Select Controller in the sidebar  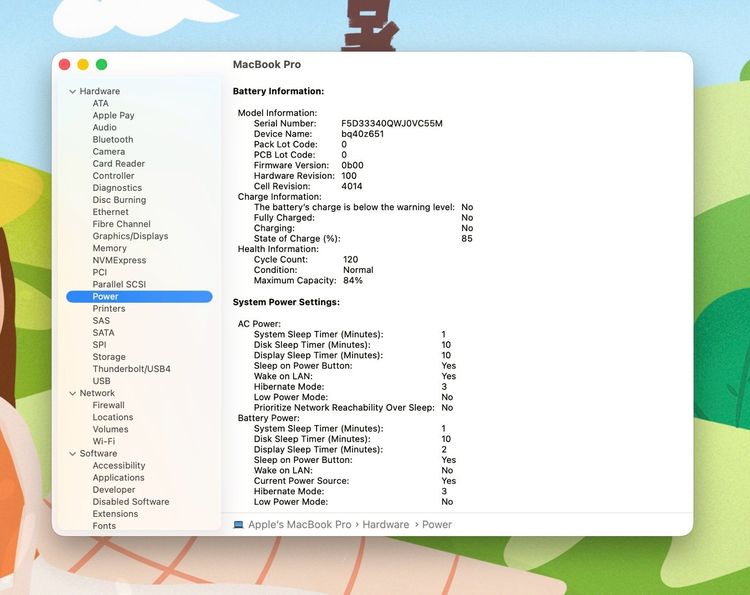click(x=113, y=176)
